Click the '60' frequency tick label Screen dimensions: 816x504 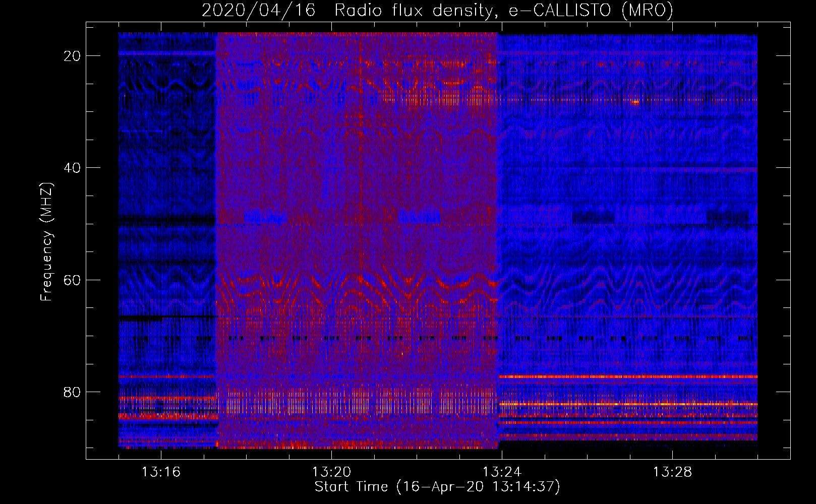point(72,280)
